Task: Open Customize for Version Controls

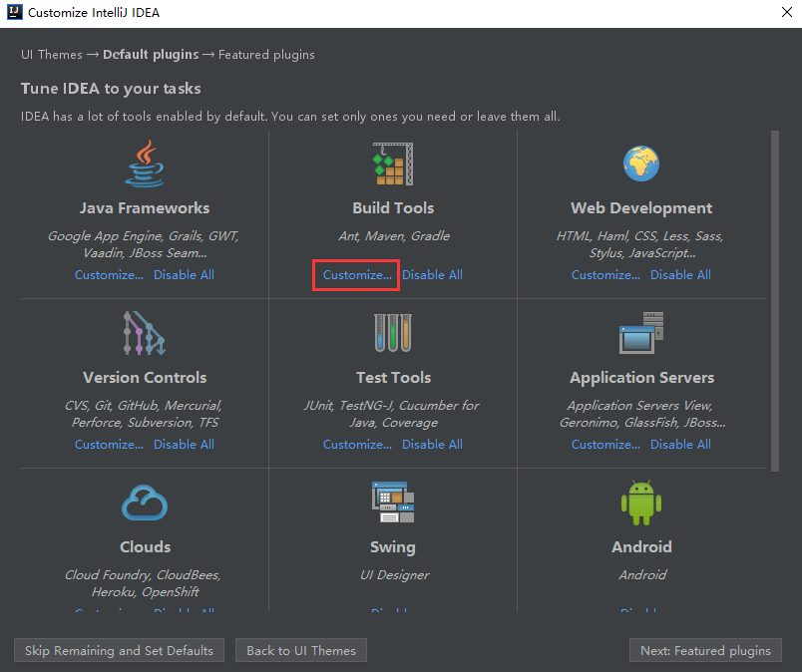Action: tap(109, 445)
